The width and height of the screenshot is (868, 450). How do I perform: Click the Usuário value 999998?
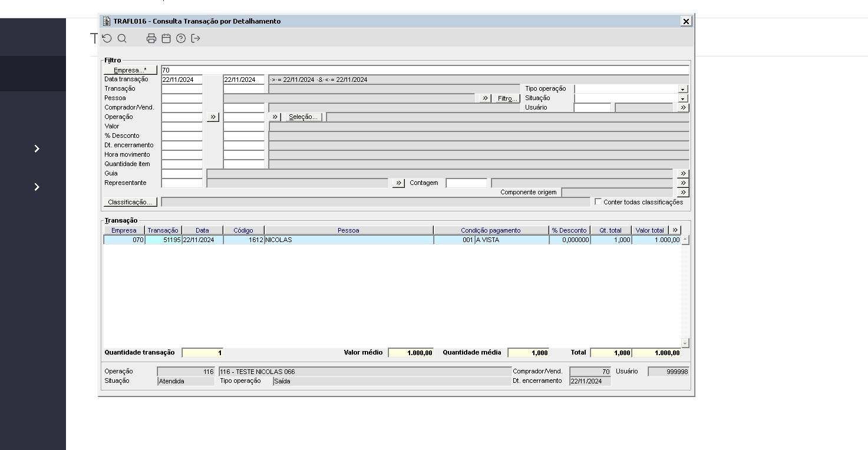click(668, 372)
